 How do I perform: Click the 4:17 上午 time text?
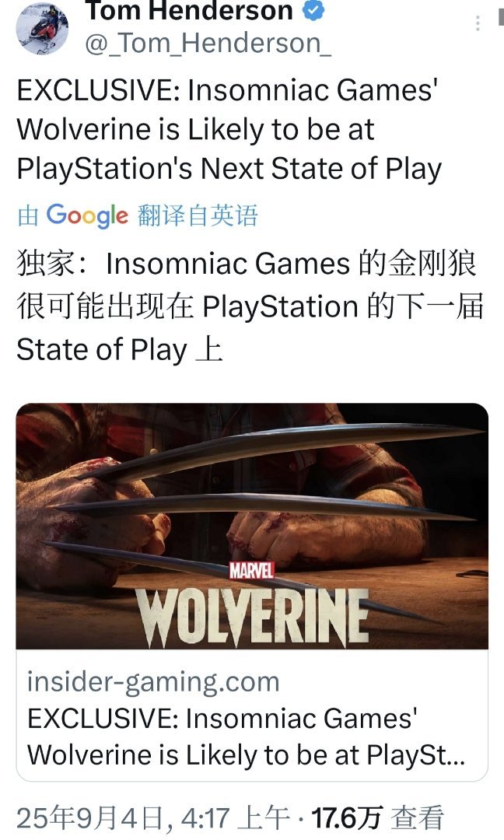point(236,818)
